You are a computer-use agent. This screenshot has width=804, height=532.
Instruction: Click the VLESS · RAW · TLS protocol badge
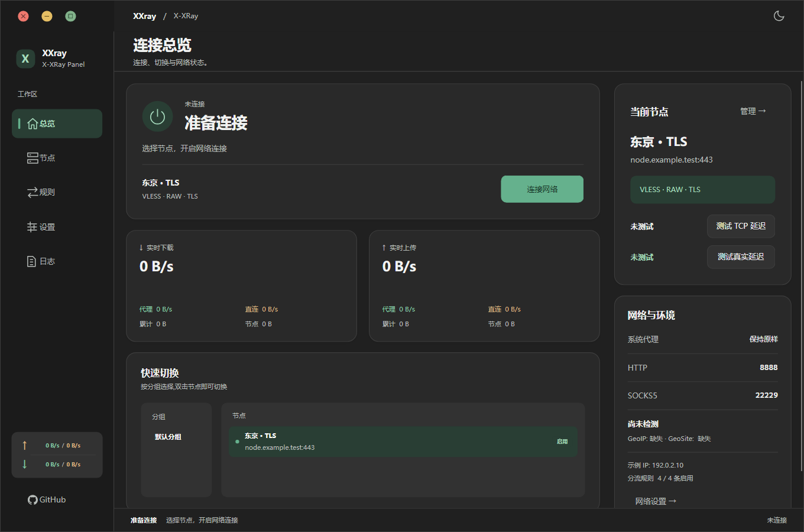(702, 189)
